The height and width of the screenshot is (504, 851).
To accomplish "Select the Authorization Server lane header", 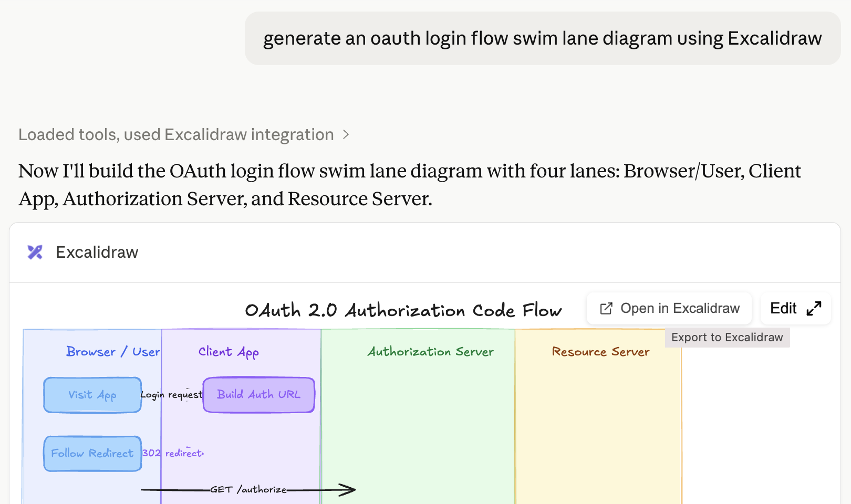I will [x=430, y=352].
